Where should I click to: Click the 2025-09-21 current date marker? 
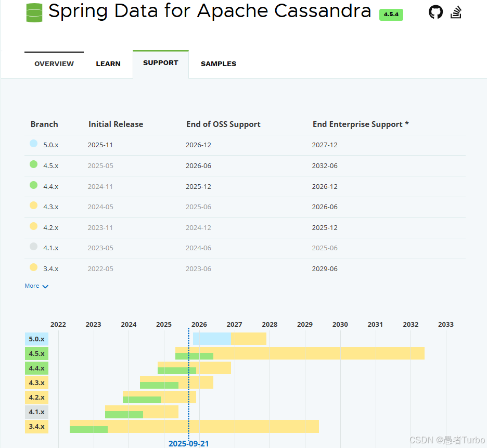(188, 444)
